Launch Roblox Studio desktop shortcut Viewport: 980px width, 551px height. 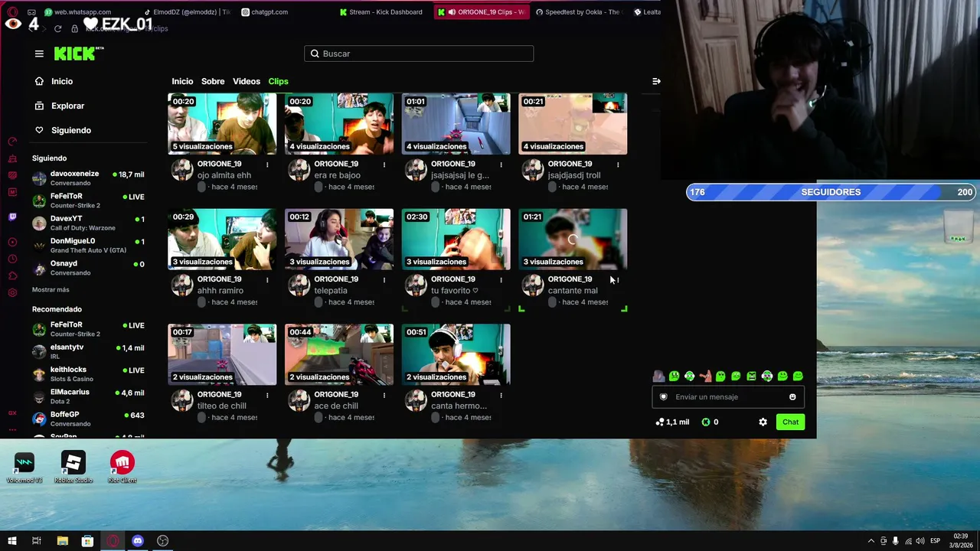[73, 468]
